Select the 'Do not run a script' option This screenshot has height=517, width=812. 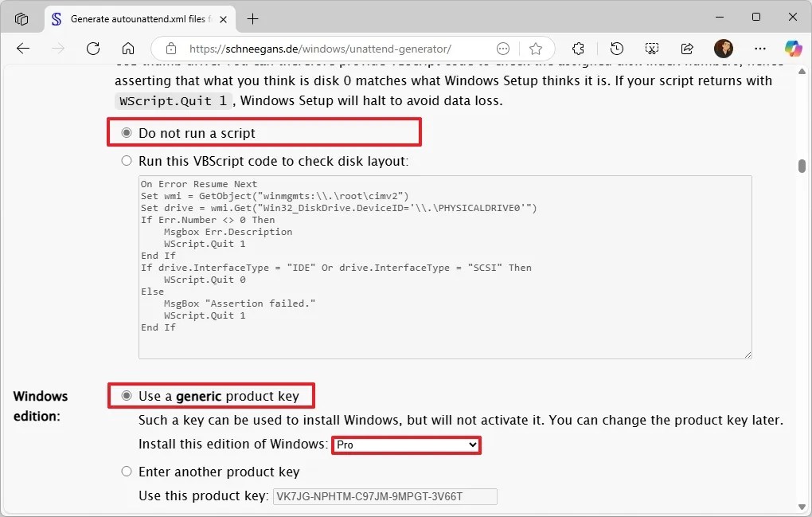[126, 131]
